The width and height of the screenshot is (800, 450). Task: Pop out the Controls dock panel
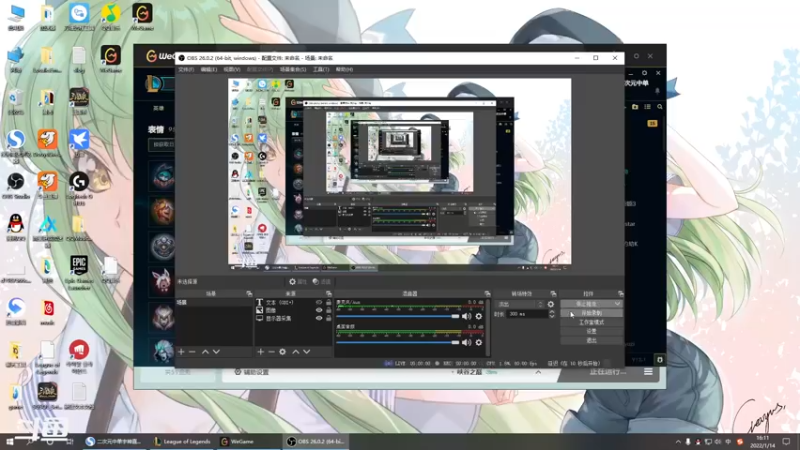tap(620, 294)
